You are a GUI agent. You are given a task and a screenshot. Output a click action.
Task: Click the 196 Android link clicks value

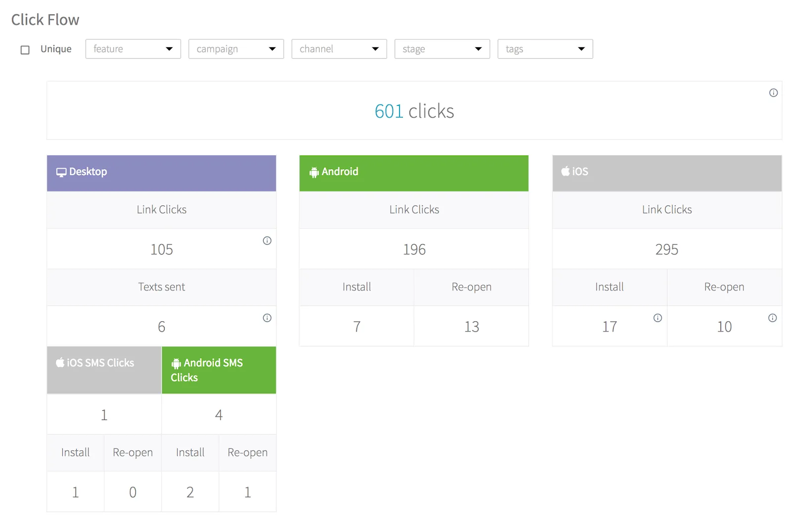tap(414, 249)
